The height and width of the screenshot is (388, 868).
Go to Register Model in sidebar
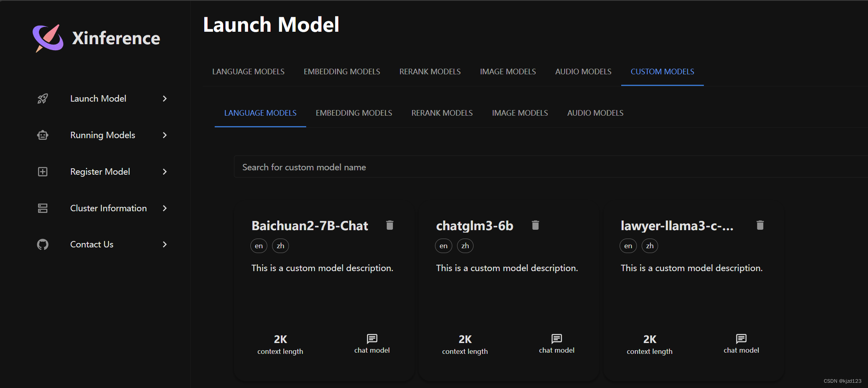point(100,172)
